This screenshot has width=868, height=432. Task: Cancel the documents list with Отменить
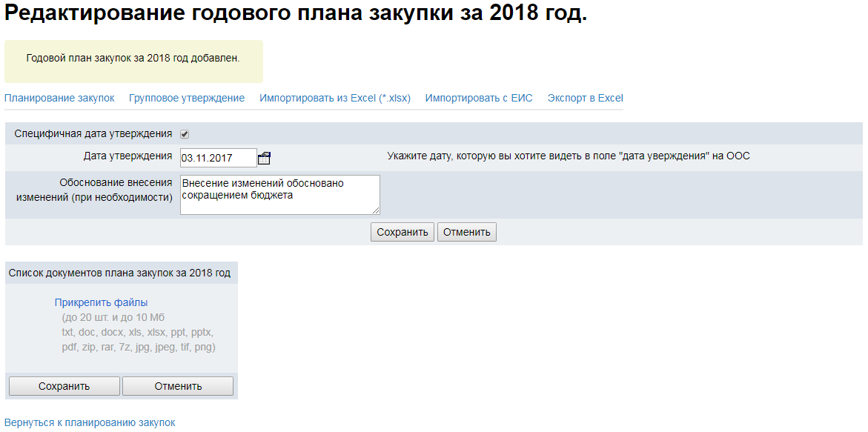click(178, 386)
